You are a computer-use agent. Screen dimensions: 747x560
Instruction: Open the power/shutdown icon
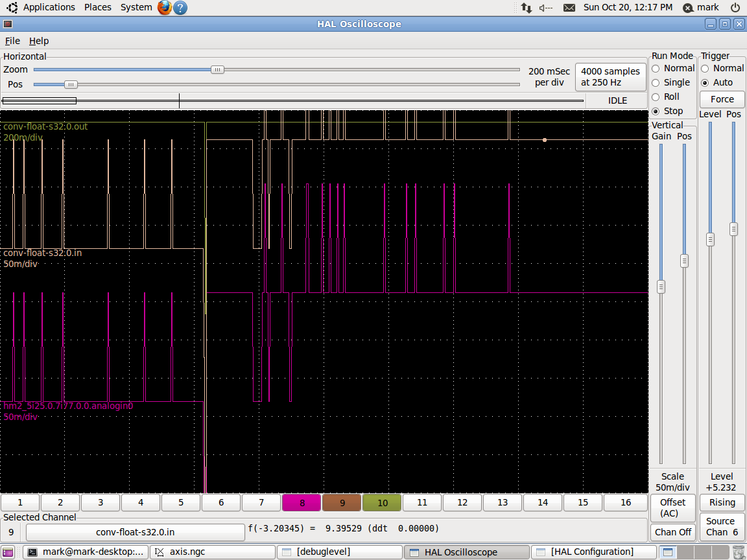click(735, 8)
